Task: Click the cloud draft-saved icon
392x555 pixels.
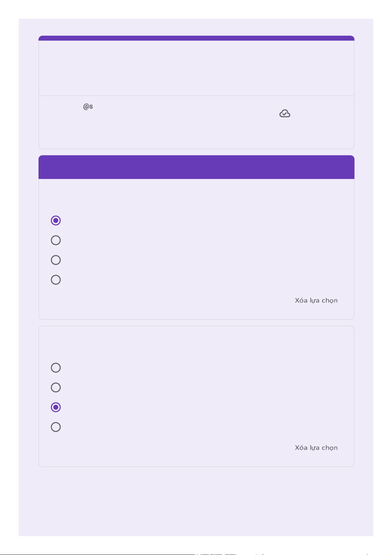Action: click(285, 114)
